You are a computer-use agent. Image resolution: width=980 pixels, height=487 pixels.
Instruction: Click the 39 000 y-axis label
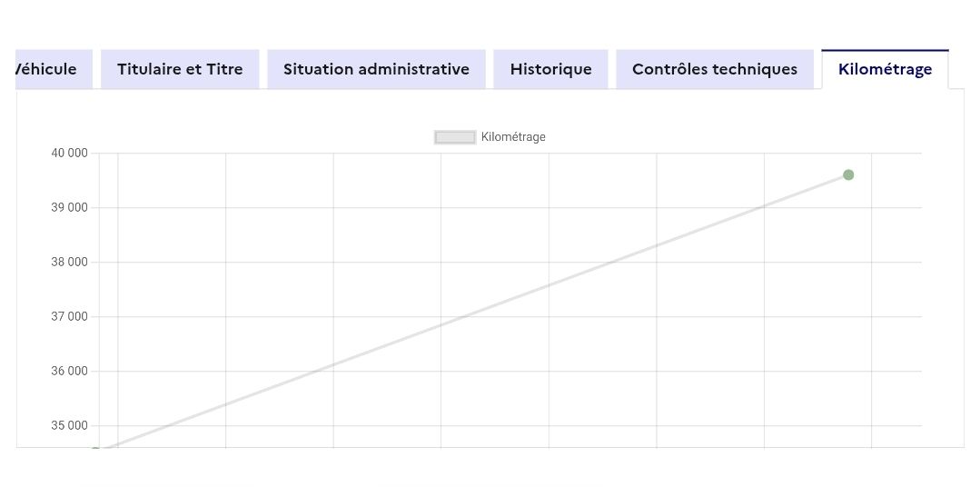point(69,207)
